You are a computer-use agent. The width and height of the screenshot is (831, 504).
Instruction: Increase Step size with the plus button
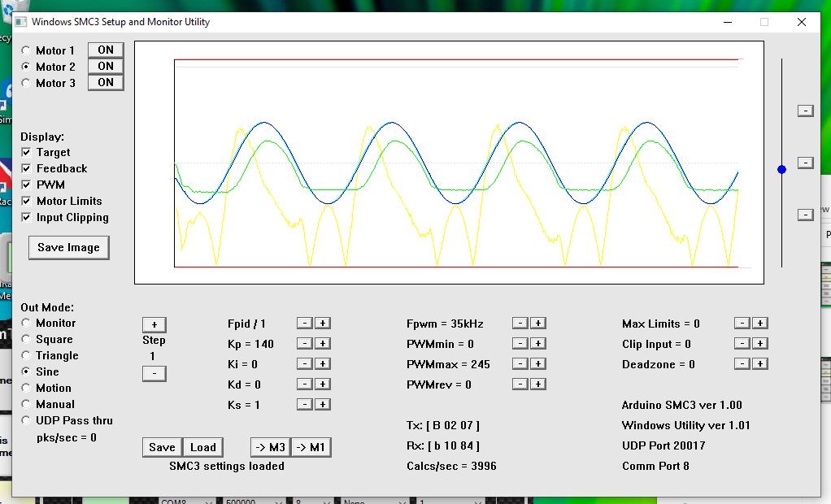154,324
